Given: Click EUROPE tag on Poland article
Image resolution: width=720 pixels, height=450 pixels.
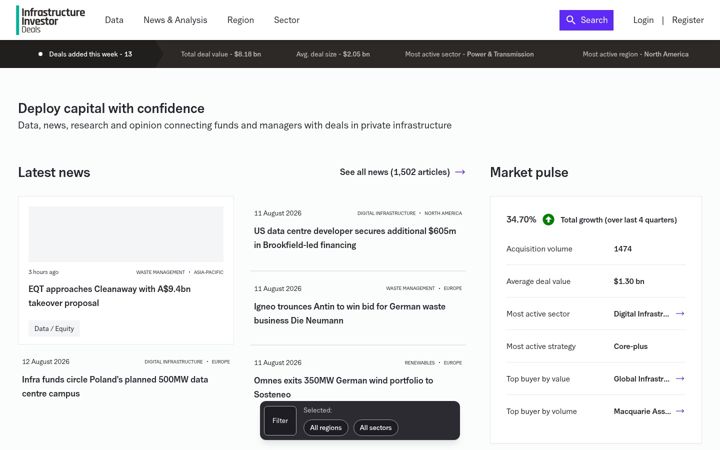Looking at the screenshot, I should coord(221,362).
